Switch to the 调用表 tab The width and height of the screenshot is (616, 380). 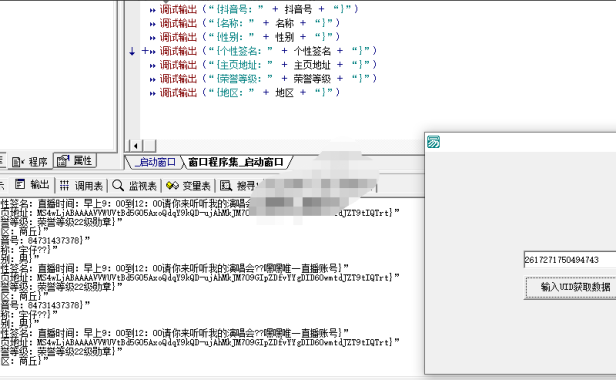click(81, 185)
